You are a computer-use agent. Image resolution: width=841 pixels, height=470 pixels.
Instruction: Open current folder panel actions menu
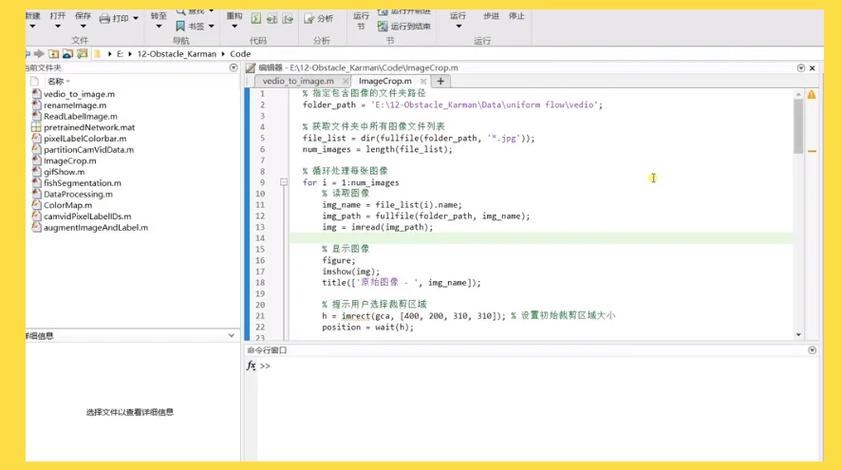[x=233, y=68]
